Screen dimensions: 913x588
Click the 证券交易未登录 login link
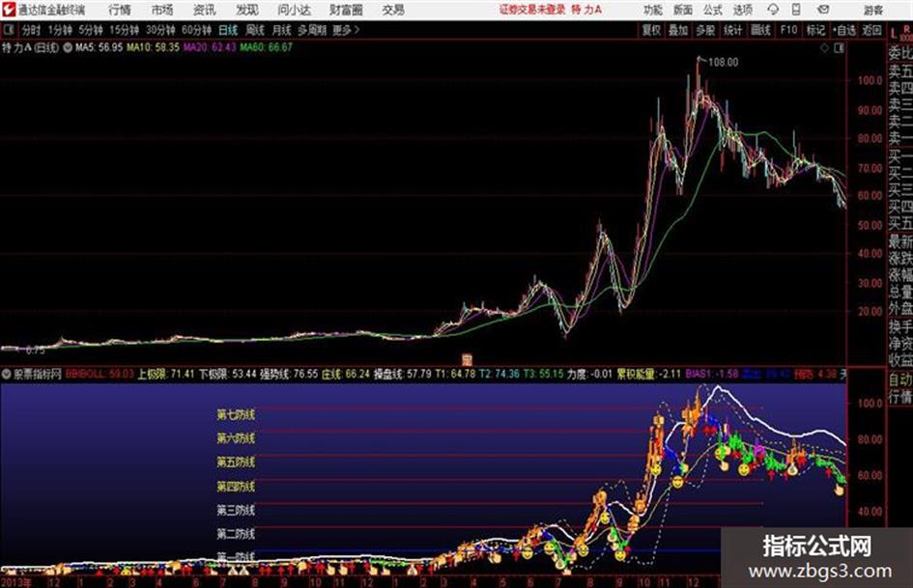tap(532, 10)
